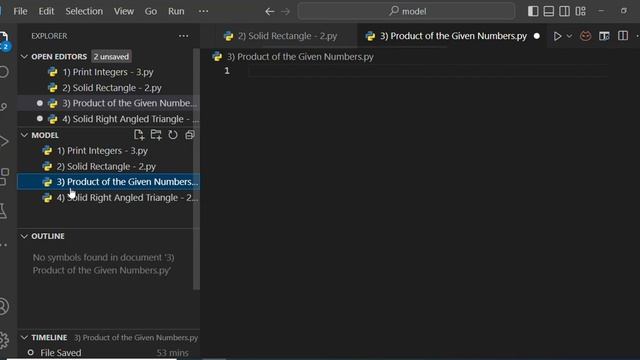The height and width of the screenshot is (360, 640).
Task: Open Explorer views and more actions ellipsis
Action: [183, 36]
